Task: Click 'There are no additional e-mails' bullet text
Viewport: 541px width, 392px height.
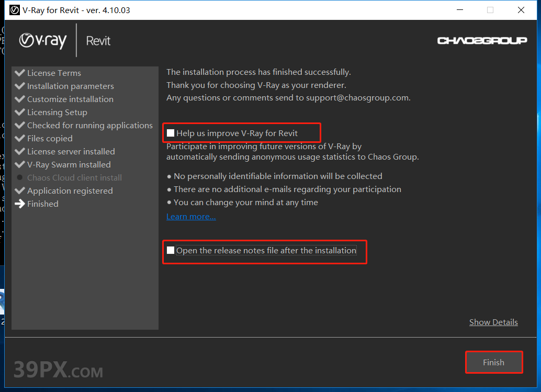Action: [x=287, y=189]
